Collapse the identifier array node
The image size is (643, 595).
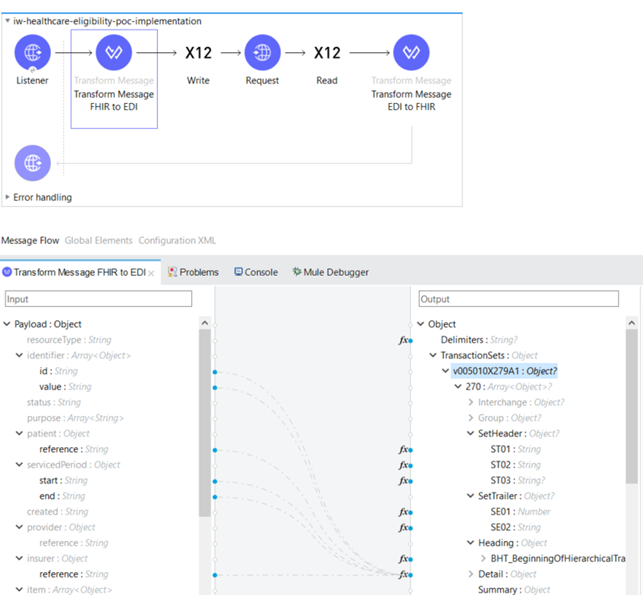19,355
